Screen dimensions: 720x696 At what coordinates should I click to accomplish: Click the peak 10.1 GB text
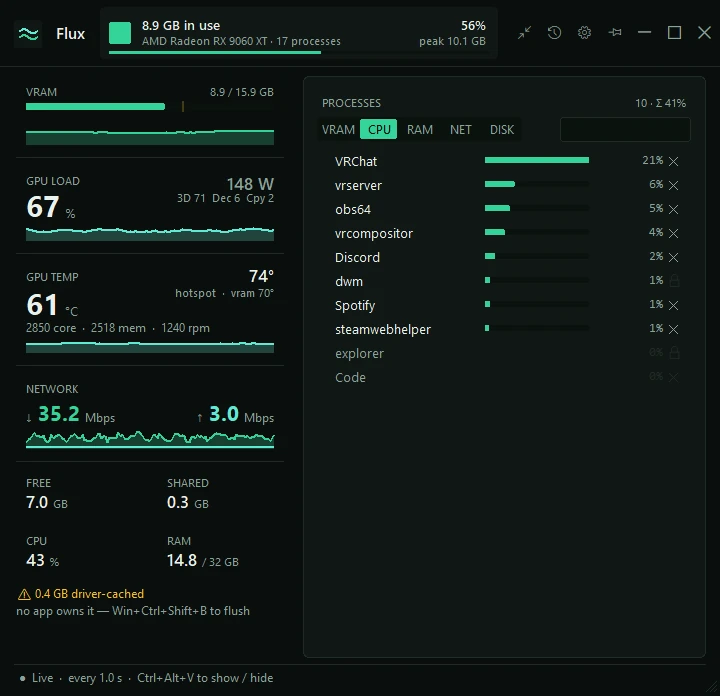[x=452, y=41]
